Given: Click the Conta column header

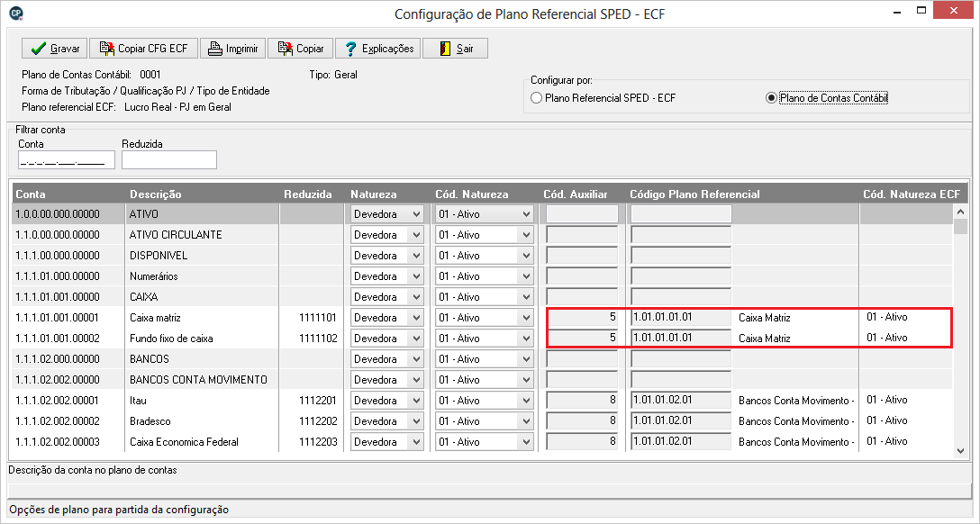Looking at the screenshot, I should click(32, 194).
